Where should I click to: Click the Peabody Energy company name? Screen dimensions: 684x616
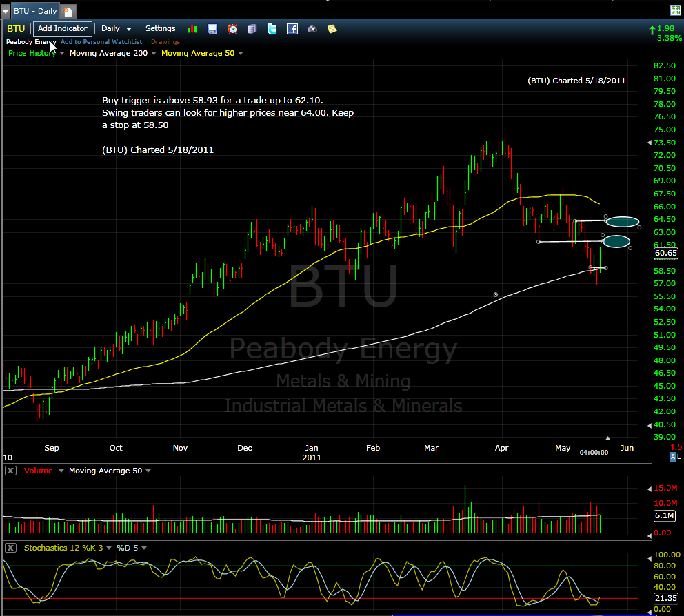click(x=31, y=42)
